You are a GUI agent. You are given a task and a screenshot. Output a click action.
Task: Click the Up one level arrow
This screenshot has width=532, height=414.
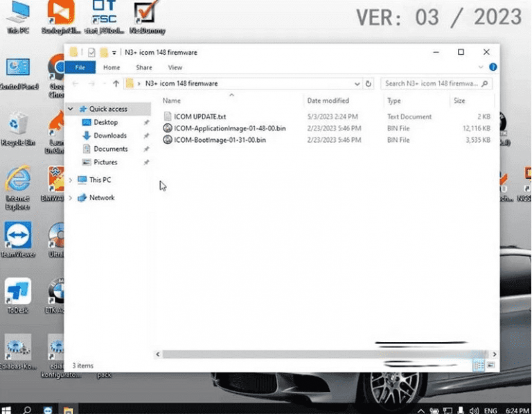(x=116, y=83)
